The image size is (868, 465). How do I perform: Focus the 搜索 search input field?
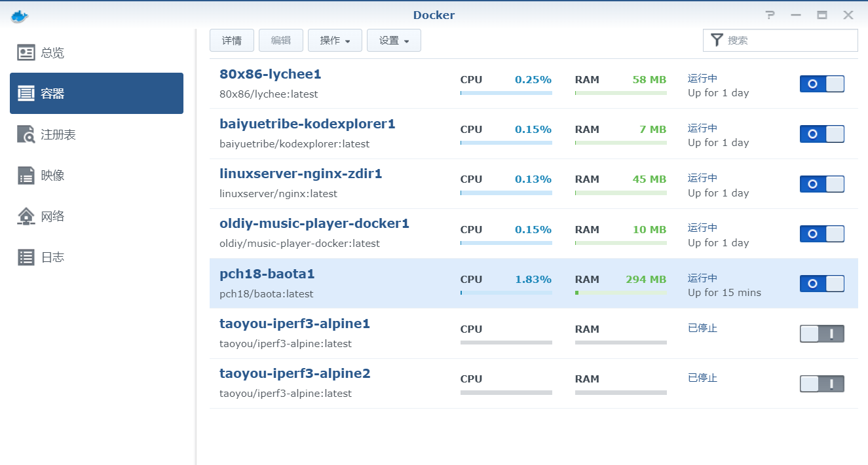click(789, 40)
